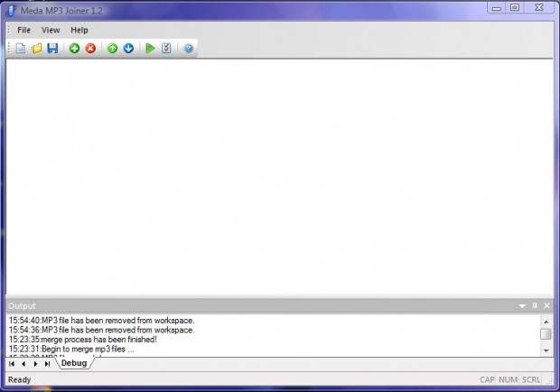This screenshot has width=560, height=392.
Task: Minimize the Meda MP3 Joiner window
Action: coord(497,8)
